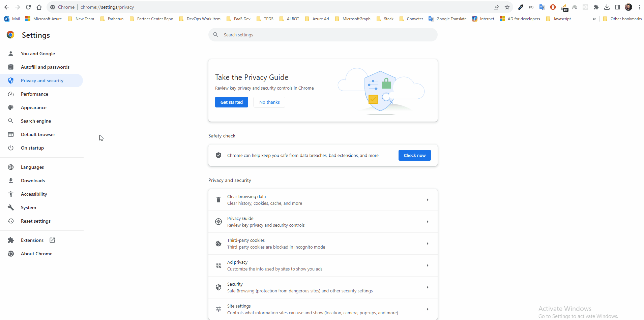Open the Partner Center Repo bookmark folder
Viewport: 644px width, 320px height.
[x=151, y=19]
